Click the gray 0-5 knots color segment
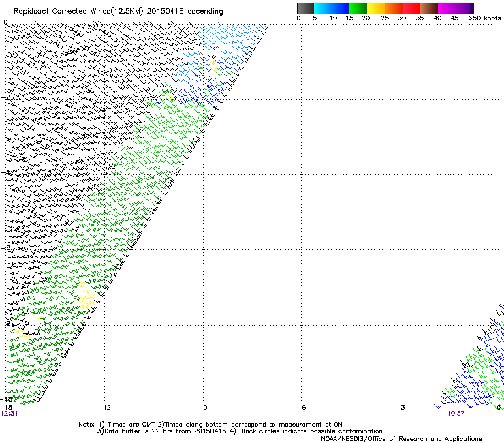The height and width of the screenshot is (443, 504). click(305, 8)
